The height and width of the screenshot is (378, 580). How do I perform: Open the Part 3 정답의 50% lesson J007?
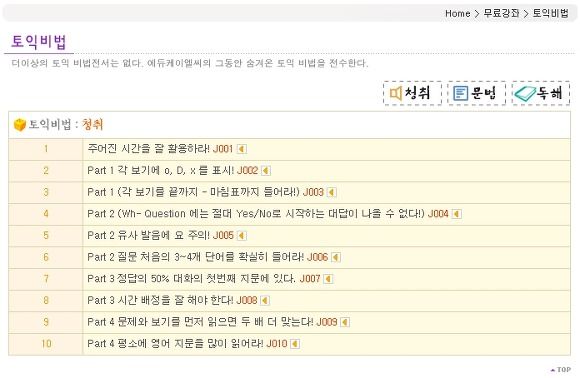[x=203, y=279]
